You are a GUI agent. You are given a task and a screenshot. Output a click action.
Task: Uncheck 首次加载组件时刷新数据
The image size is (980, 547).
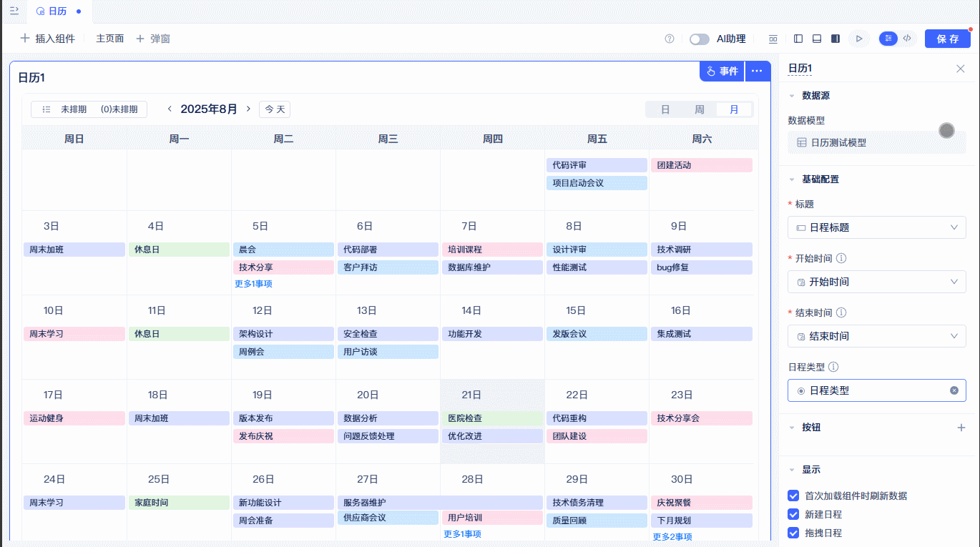click(x=793, y=496)
